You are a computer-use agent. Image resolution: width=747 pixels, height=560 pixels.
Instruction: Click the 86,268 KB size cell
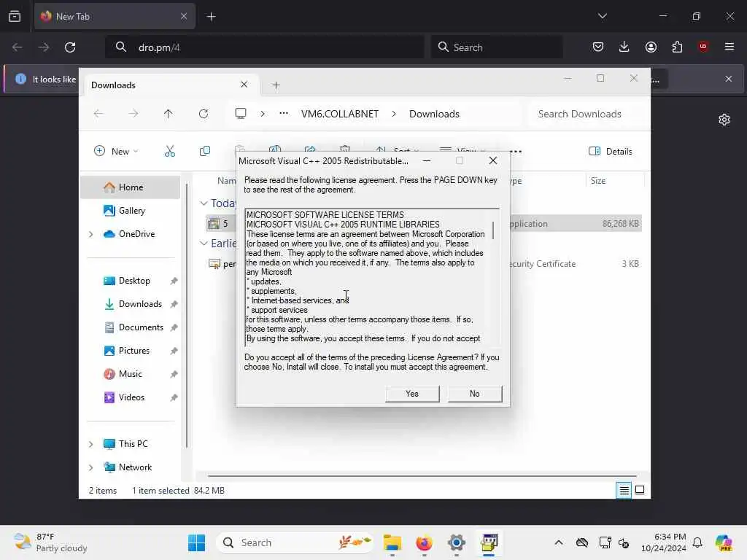coord(620,224)
